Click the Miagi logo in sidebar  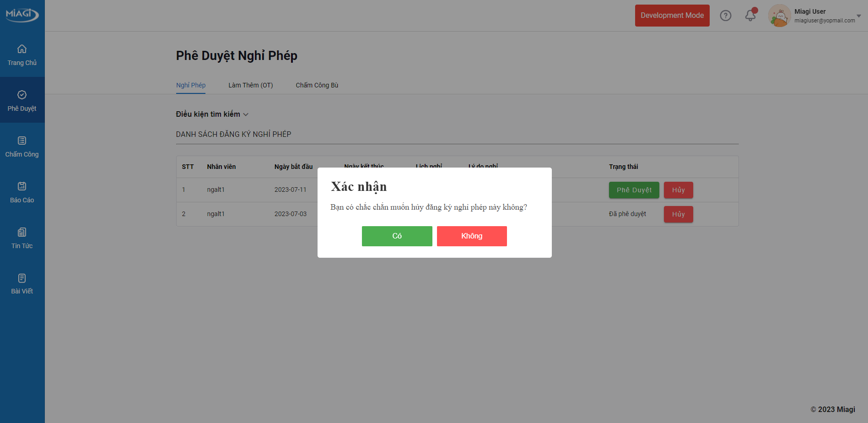(x=22, y=15)
